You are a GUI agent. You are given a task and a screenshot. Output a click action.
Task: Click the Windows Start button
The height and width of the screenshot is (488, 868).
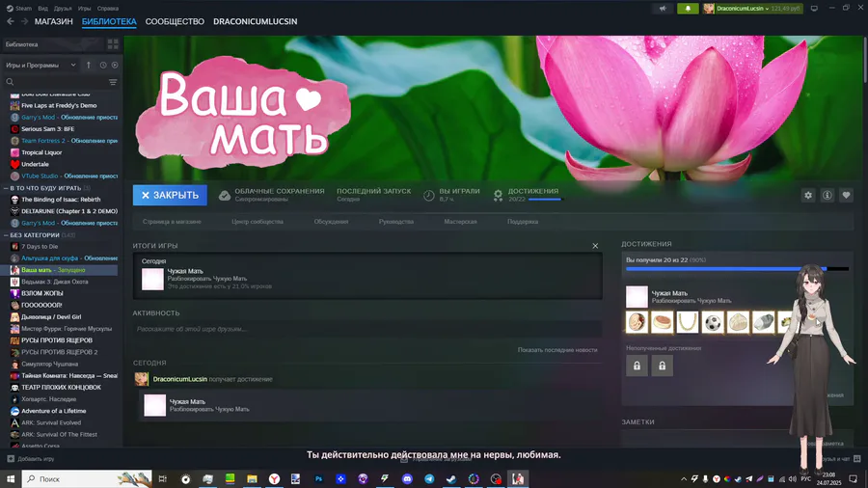11,478
